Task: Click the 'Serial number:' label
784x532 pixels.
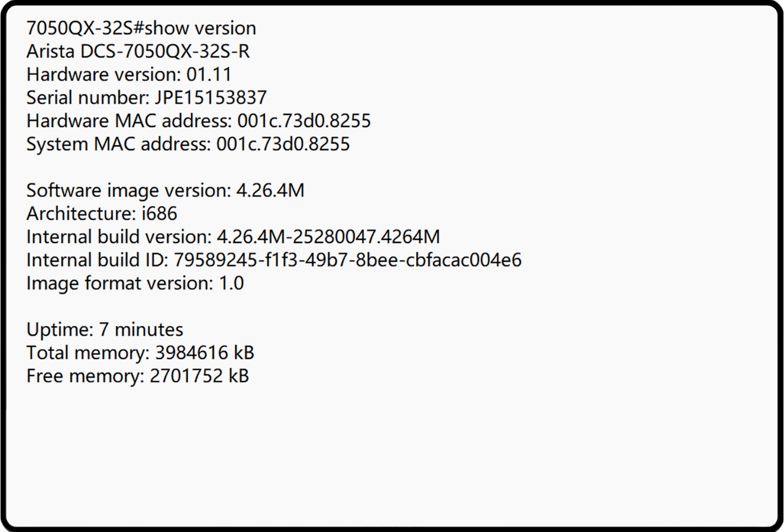Action: 88,98
